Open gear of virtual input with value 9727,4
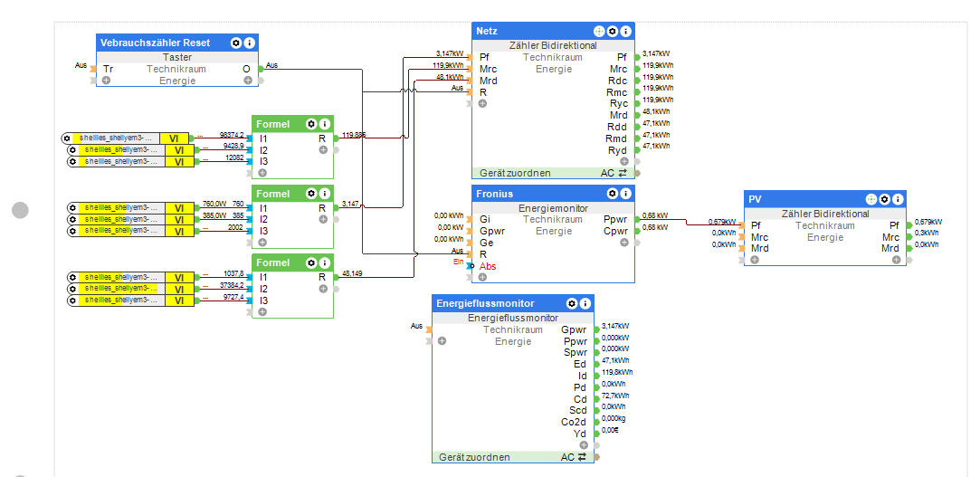The width and height of the screenshot is (980, 477). (x=72, y=301)
